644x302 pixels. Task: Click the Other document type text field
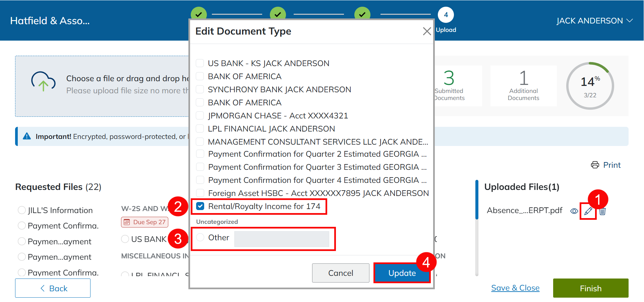[282, 239]
